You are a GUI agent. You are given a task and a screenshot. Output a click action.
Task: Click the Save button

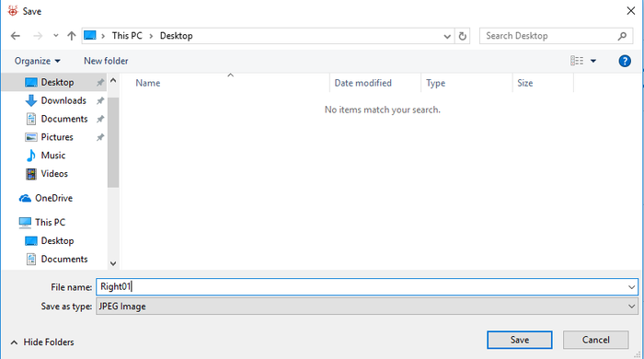520,340
